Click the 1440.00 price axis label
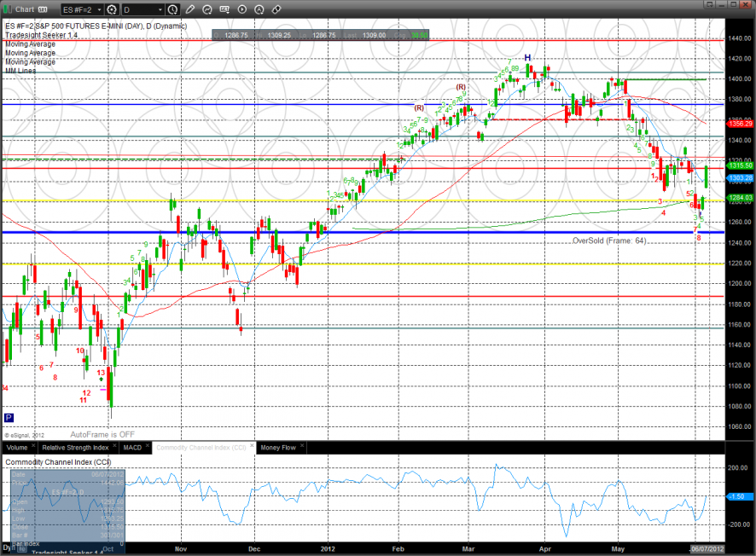The height and width of the screenshot is (556, 756). (x=739, y=38)
